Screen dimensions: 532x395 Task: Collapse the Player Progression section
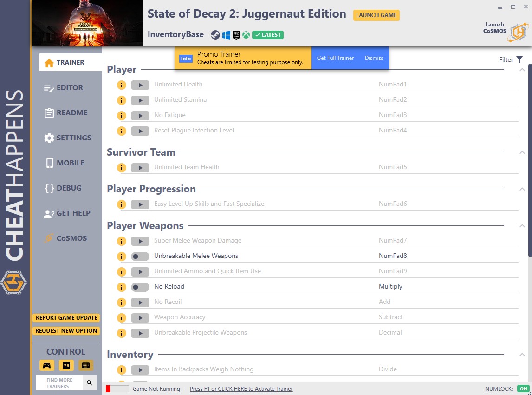coord(522,189)
